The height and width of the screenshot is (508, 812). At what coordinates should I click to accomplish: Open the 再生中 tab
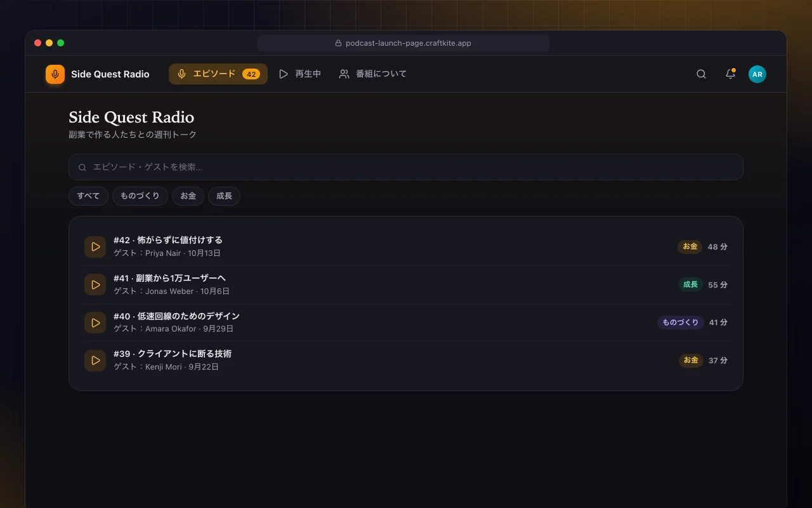[300, 74]
